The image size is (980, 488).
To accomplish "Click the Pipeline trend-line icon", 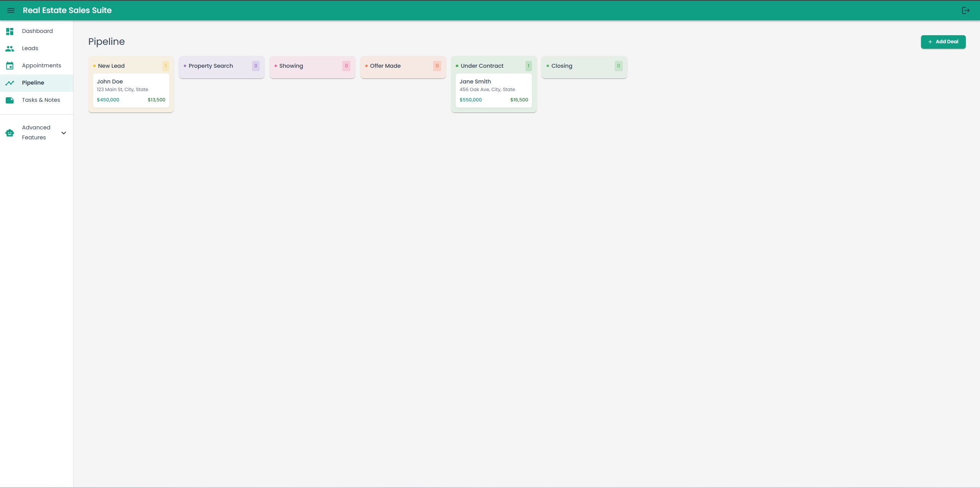I will pos(10,83).
